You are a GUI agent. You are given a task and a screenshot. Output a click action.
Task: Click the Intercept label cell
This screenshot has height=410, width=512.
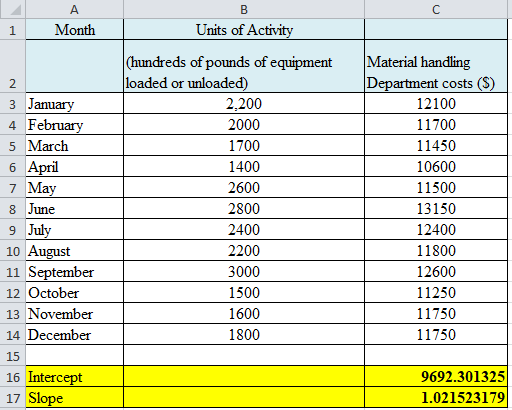(x=74, y=377)
